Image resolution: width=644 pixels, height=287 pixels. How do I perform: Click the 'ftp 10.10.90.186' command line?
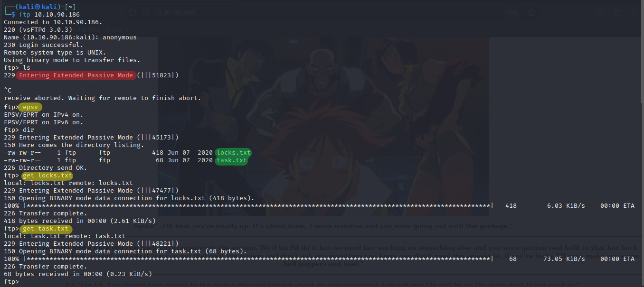pos(49,14)
